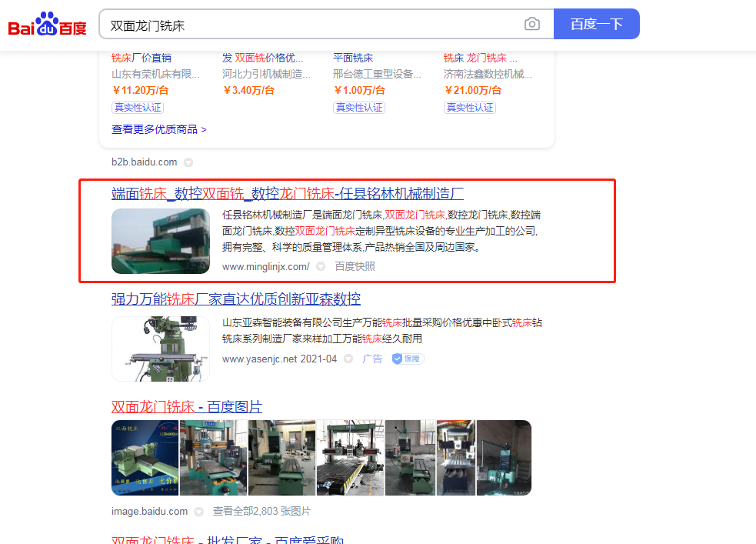The height and width of the screenshot is (544, 756).
Task: Click 真实性认证 badge under ¥11.20万
Action: tap(138, 108)
